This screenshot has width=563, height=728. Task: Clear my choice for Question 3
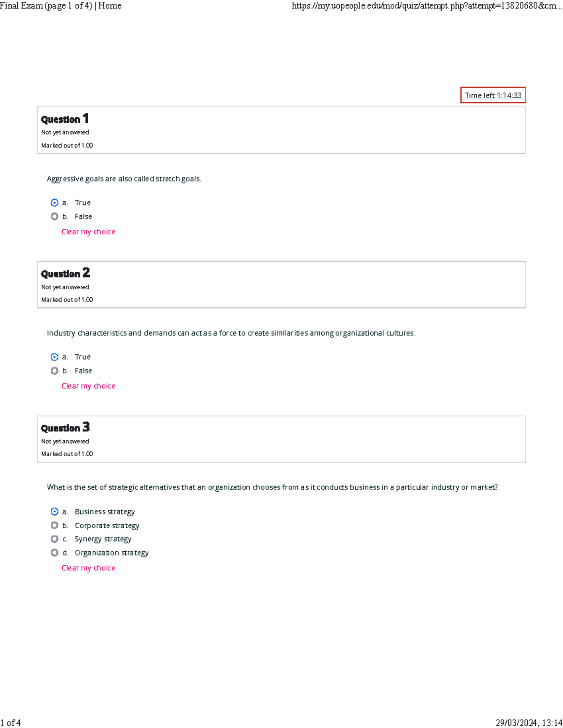(88, 568)
